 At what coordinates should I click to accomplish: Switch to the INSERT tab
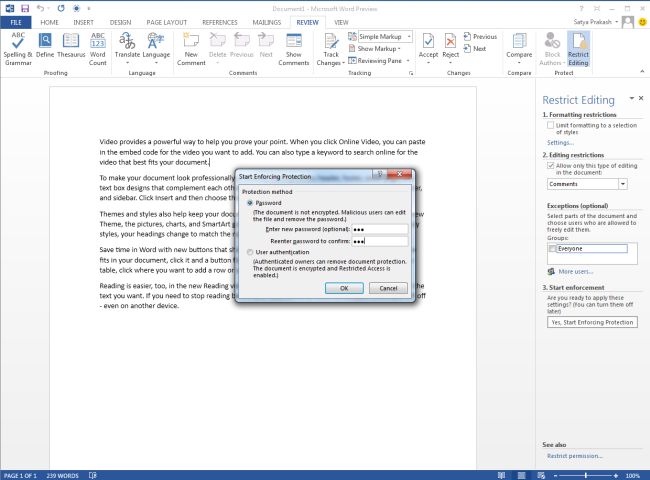click(83, 22)
